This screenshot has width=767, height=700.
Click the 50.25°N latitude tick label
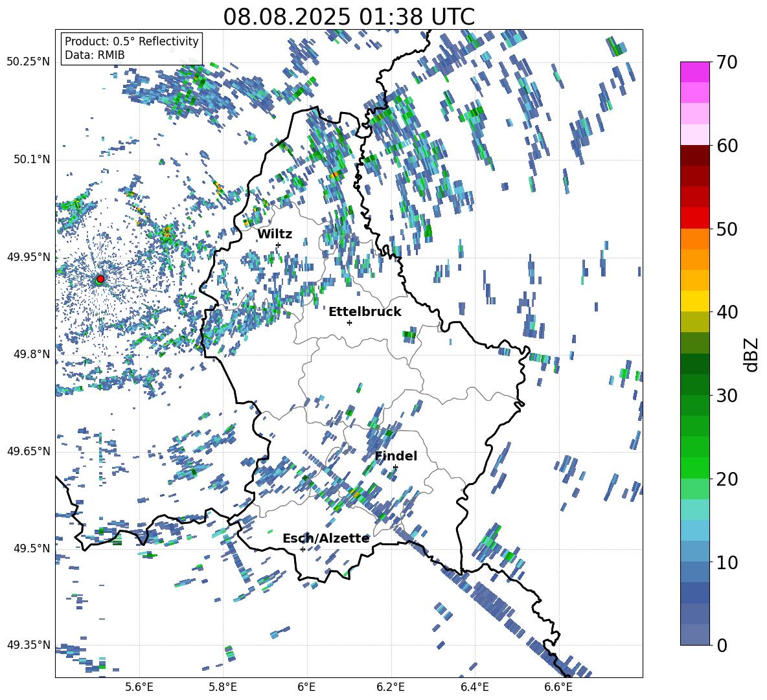pyautogui.click(x=29, y=62)
